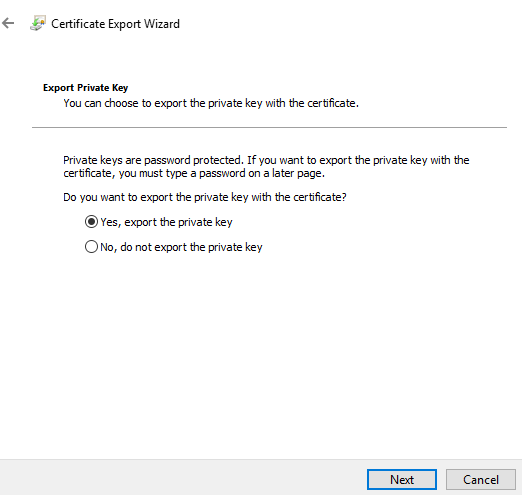This screenshot has height=495, width=522.
Task: Click the 'Yes, export the private key' label text
Action: [x=166, y=222]
